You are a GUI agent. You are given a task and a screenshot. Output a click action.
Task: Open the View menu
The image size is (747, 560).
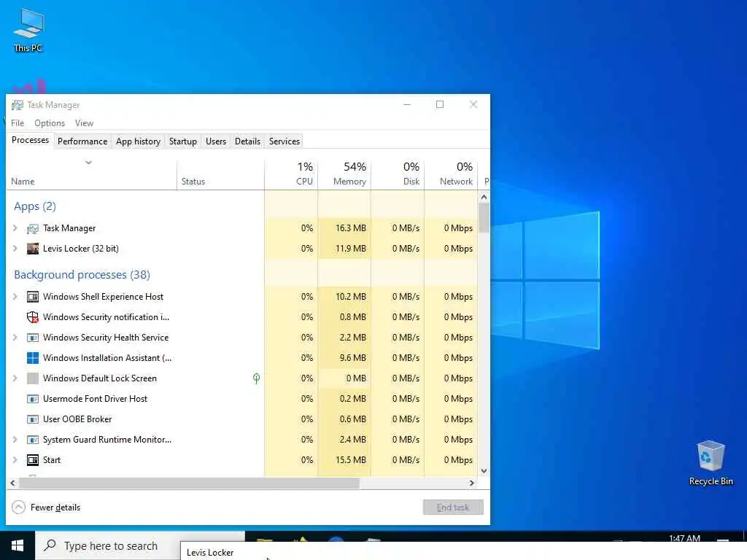tap(85, 122)
